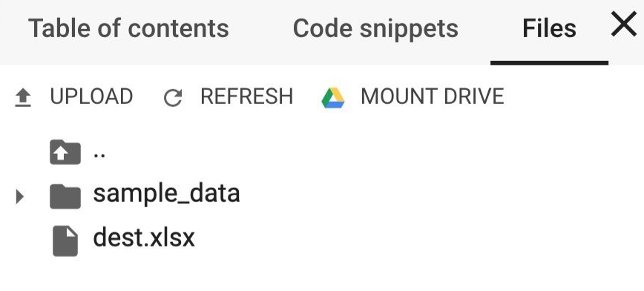644x291 pixels.
Task: Click the underline indicator beneath Files tab
Action: [549, 63]
